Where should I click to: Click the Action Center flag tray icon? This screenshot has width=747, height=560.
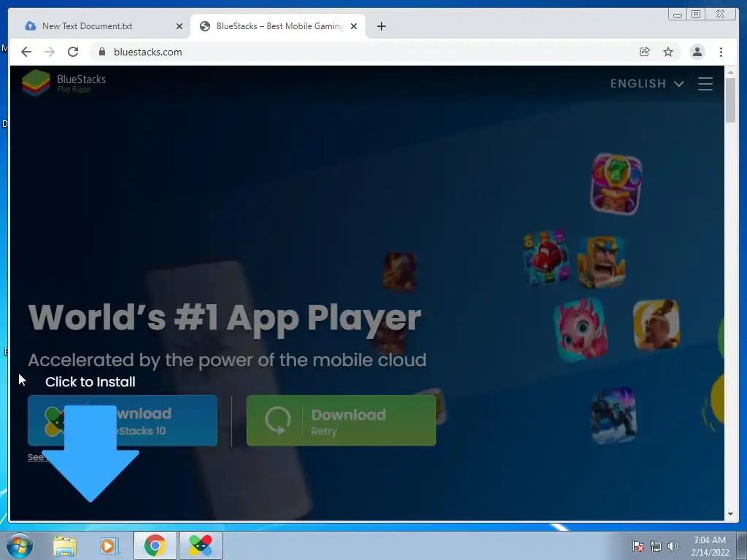click(638, 546)
